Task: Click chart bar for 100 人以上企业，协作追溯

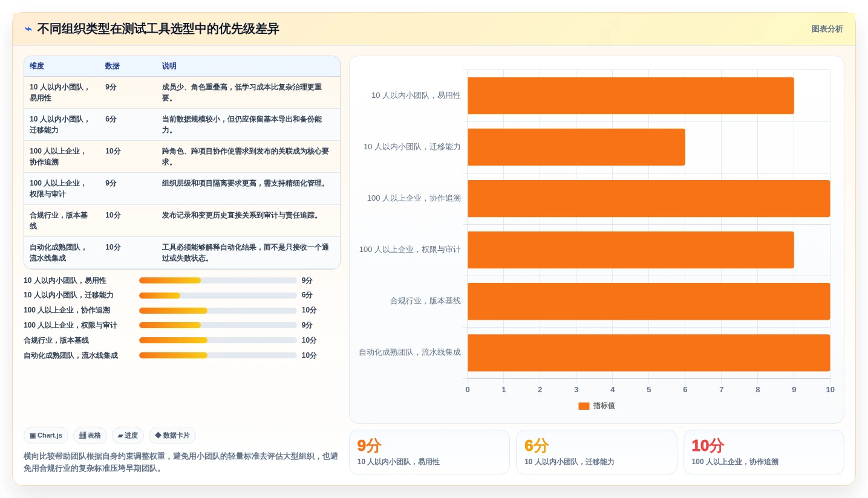Action: tap(648, 198)
